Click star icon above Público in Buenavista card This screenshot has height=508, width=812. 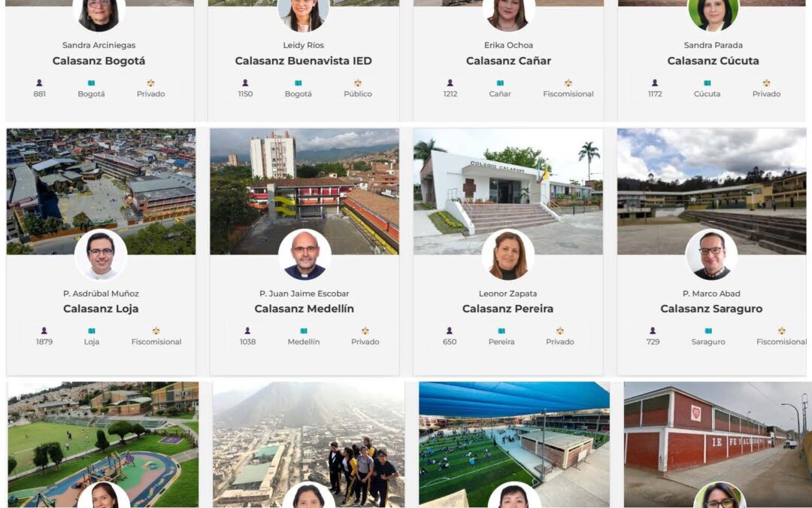[x=357, y=83]
